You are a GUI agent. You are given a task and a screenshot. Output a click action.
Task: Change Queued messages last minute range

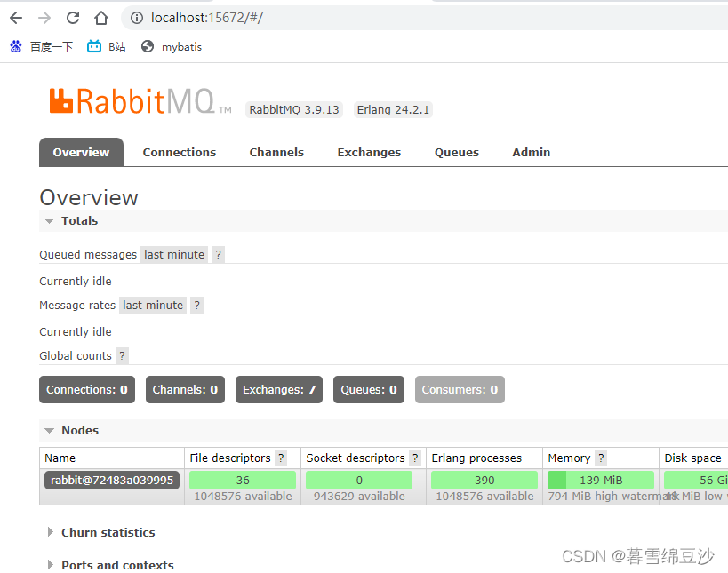coord(174,255)
